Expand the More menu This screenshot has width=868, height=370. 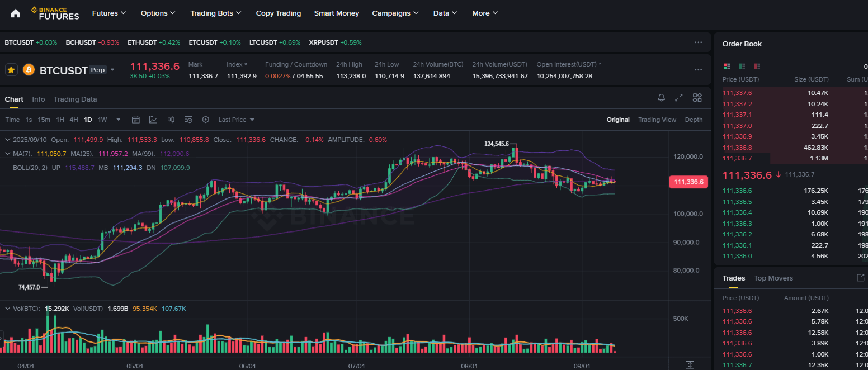[485, 13]
